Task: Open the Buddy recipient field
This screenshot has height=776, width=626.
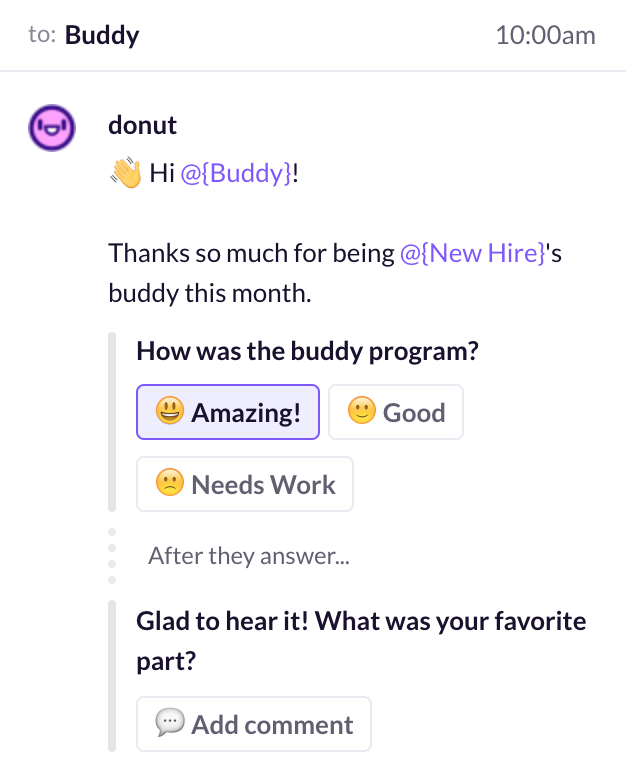Action: tap(102, 35)
